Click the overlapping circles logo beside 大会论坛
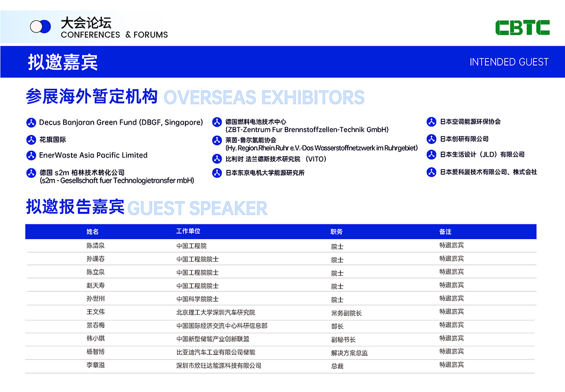Screen dimensions: 565x392 (40, 26)
